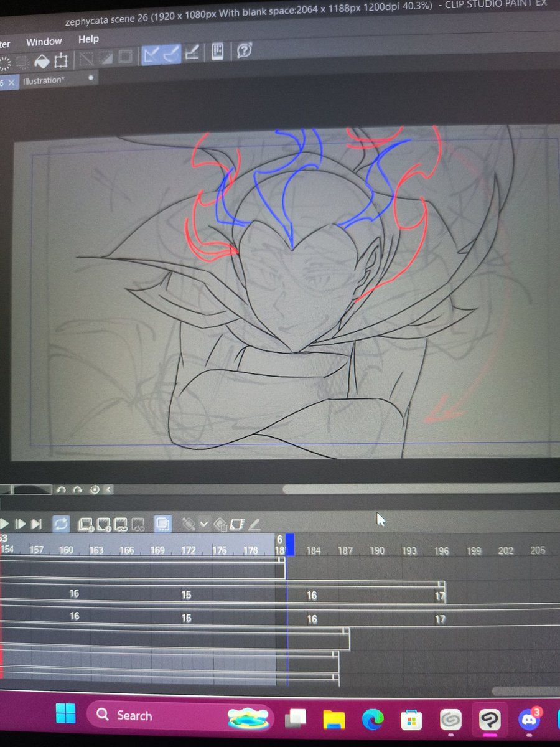This screenshot has height=747, width=560.
Task: Rotate canvas right in navigation bar
Action: click(x=78, y=490)
